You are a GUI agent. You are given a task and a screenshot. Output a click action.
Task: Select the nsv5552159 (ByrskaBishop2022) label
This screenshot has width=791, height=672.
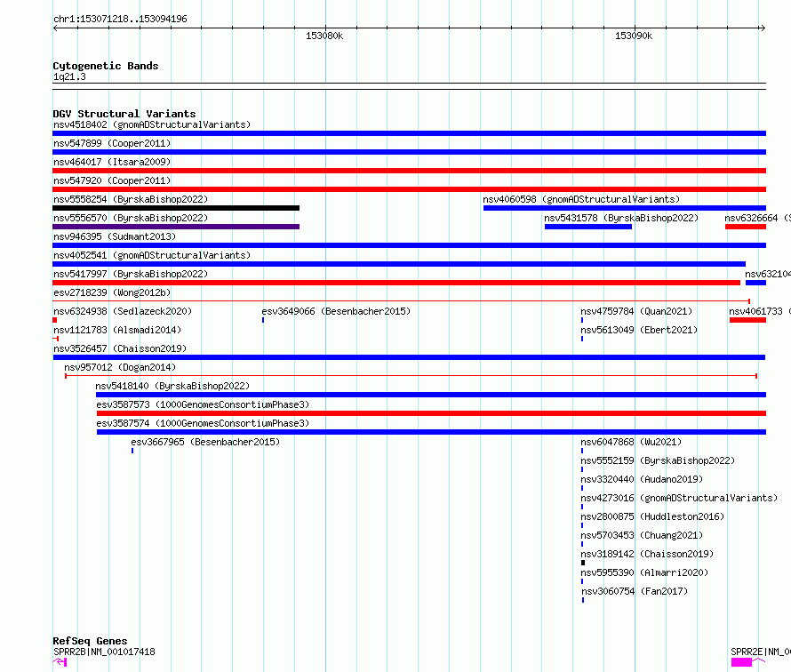[658, 460]
